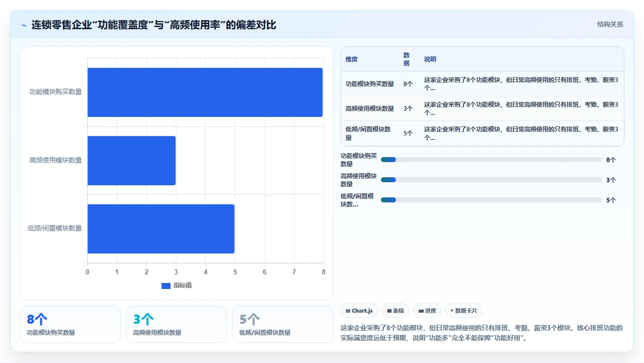Select the 功能模块购买数量 table cell

tap(370, 84)
